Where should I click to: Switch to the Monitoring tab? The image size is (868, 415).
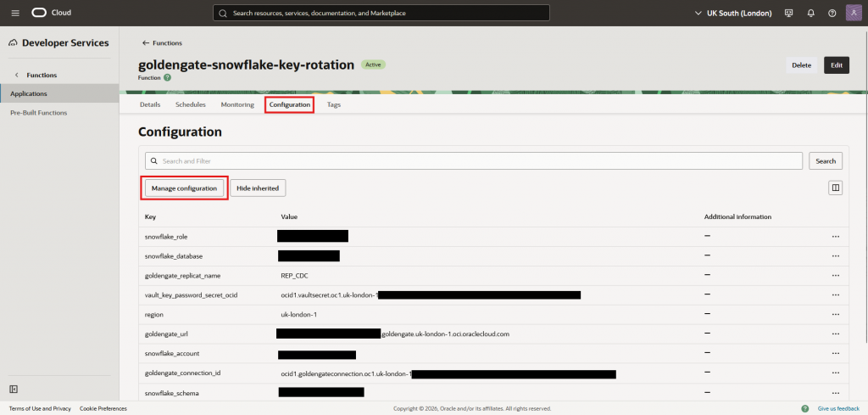pyautogui.click(x=237, y=104)
